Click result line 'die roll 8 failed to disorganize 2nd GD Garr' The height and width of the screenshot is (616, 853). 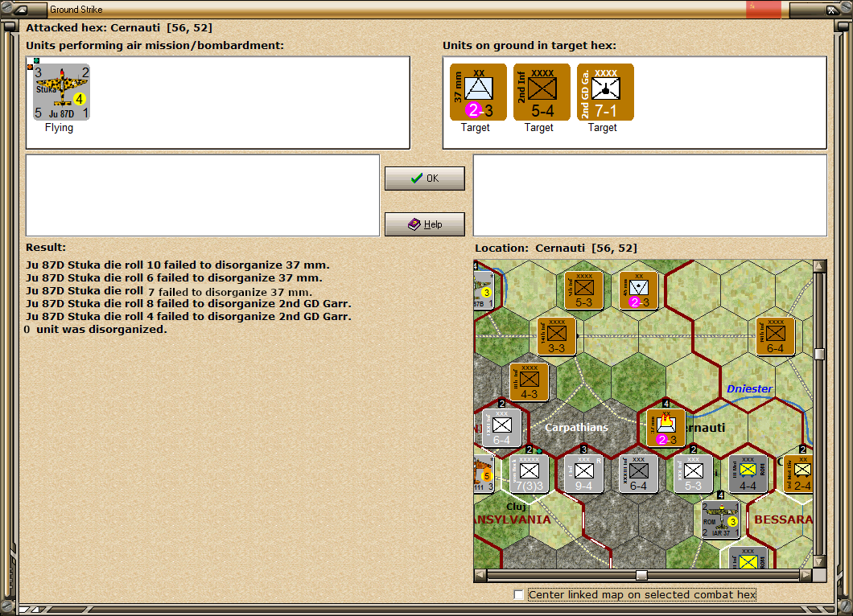click(x=188, y=303)
